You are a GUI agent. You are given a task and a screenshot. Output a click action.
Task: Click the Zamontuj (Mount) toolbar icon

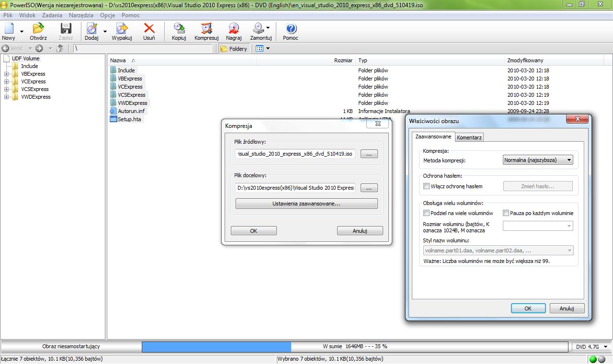pyautogui.click(x=261, y=32)
